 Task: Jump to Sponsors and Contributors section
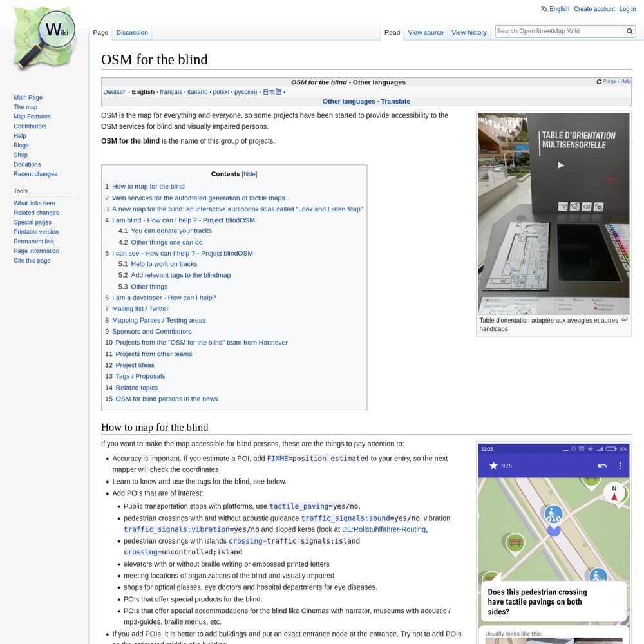[x=152, y=332]
